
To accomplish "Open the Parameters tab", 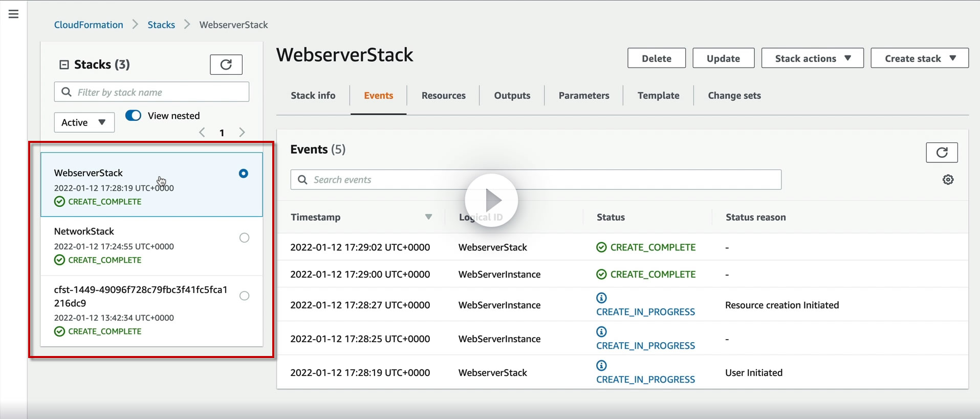I will 584,96.
